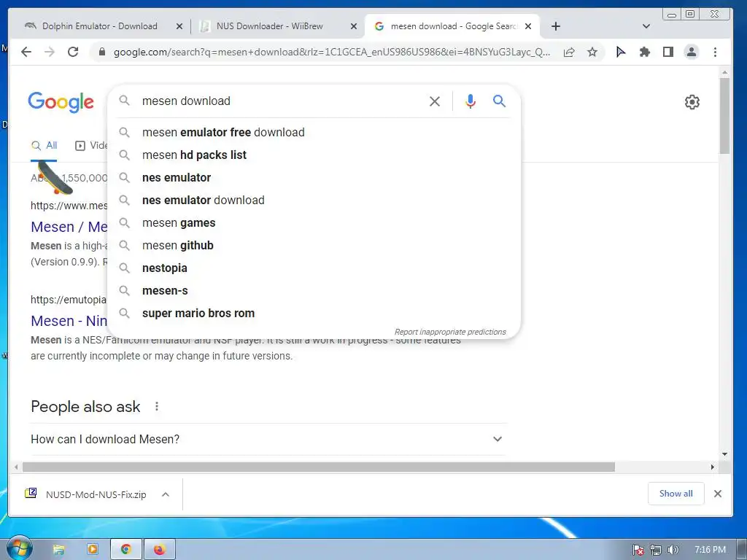747x560 pixels.
Task: Open the share this page icon
Action: 569,52
